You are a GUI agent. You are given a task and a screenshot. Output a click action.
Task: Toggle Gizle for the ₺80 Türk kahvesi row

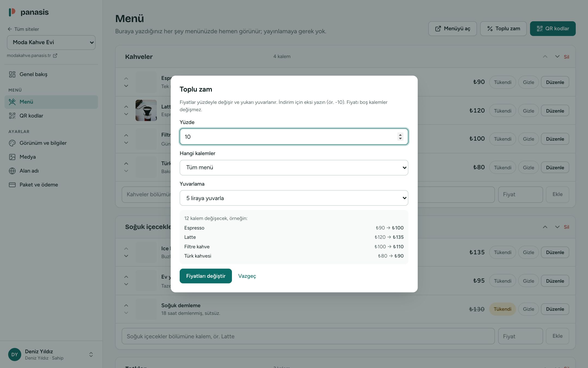pyautogui.click(x=528, y=167)
